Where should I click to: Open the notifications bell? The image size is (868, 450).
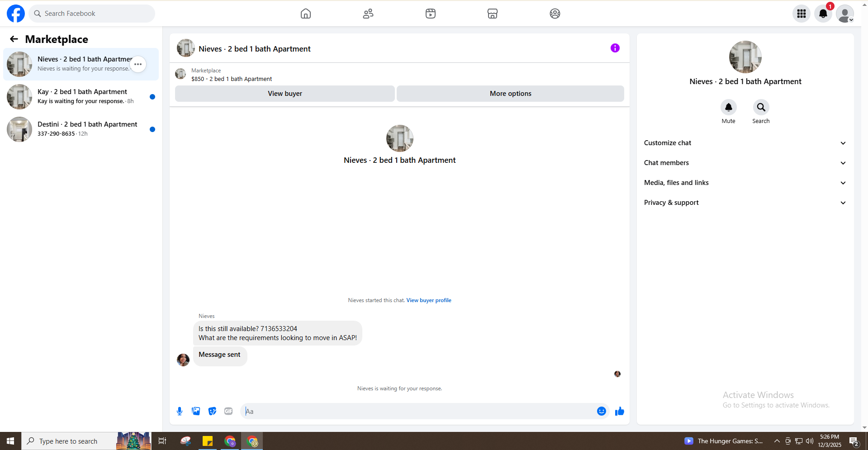click(x=823, y=14)
